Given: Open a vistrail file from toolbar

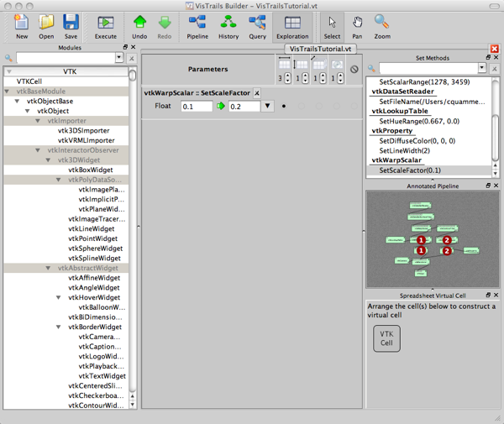Looking at the screenshot, I should (x=46, y=27).
